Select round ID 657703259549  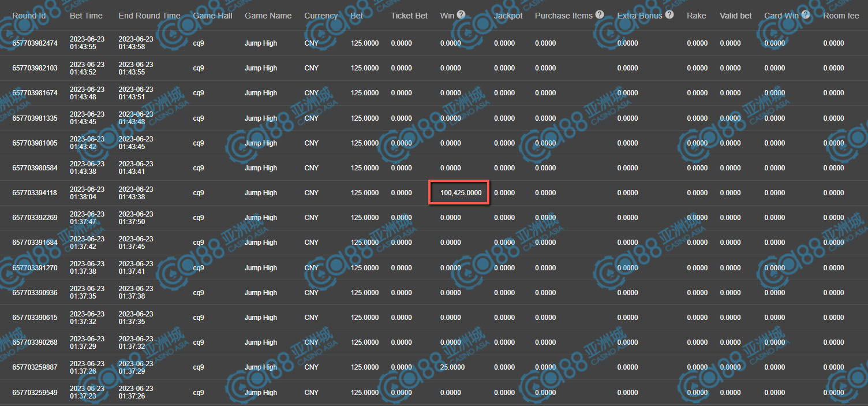coord(35,393)
